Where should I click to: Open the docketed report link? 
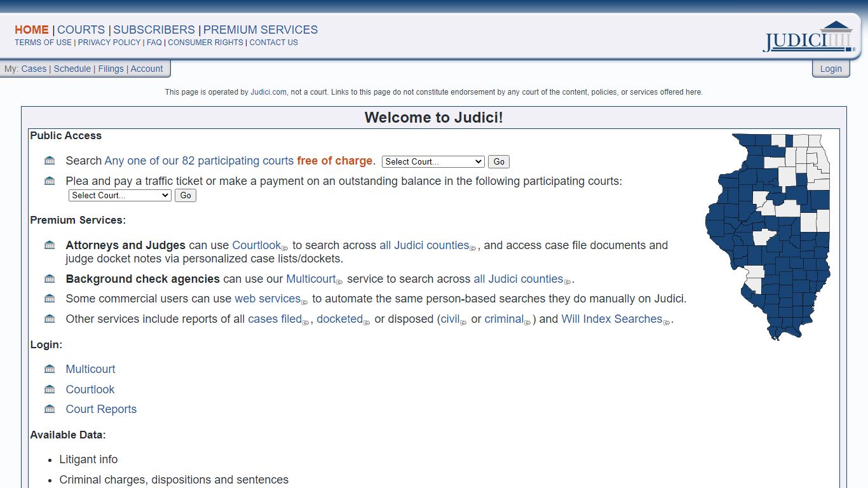tap(340, 319)
